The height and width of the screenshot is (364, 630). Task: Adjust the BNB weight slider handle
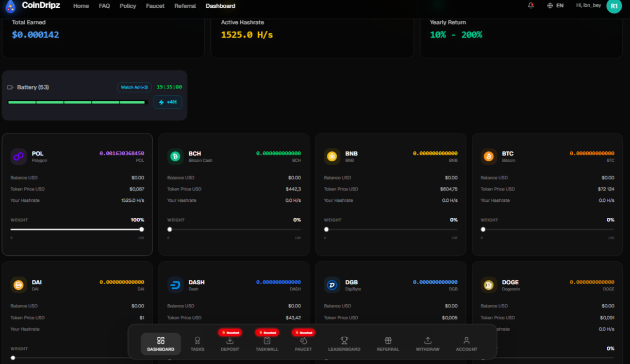point(326,230)
